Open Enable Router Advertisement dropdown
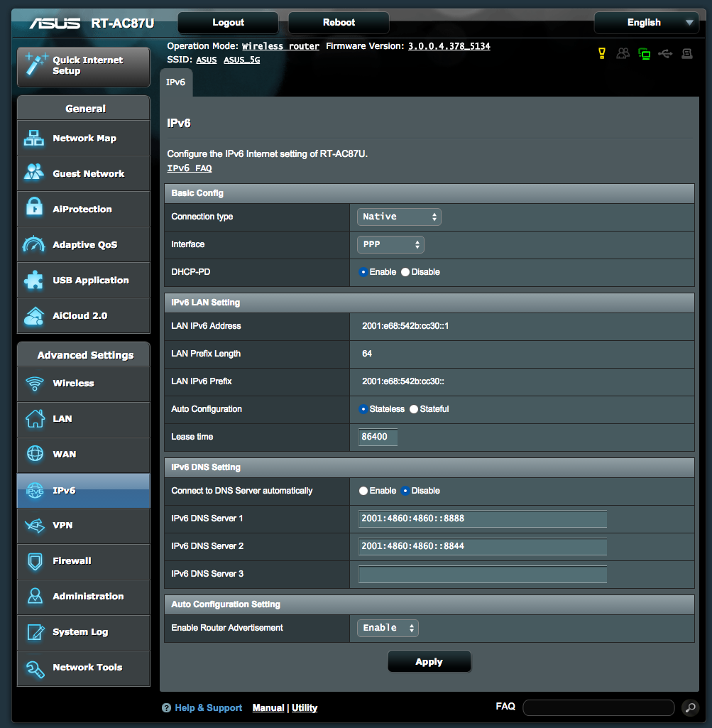712x728 pixels. pos(388,628)
